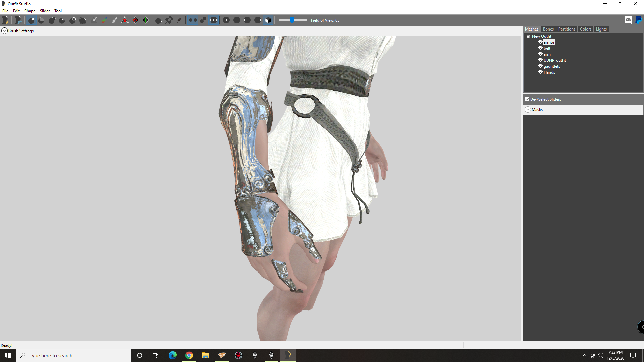Choose the Color Paint brush
This screenshot has width=644, height=362.
(104, 20)
